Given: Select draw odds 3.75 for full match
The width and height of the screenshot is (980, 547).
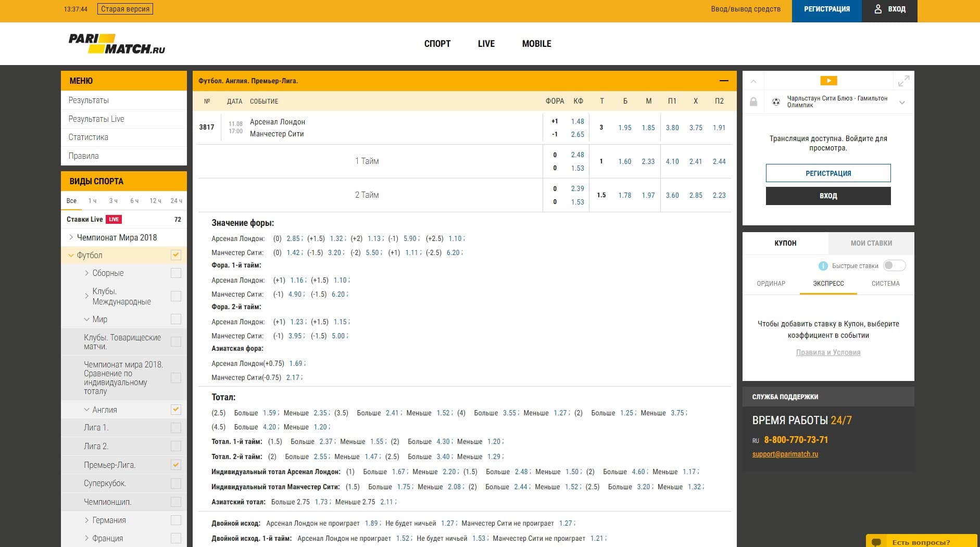Looking at the screenshot, I should [x=696, y=128].
